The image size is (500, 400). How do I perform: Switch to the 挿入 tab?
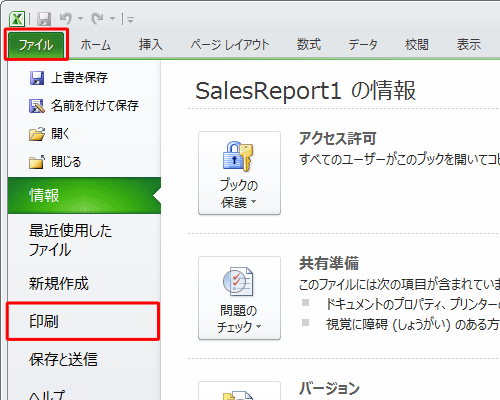click(151, 45)
